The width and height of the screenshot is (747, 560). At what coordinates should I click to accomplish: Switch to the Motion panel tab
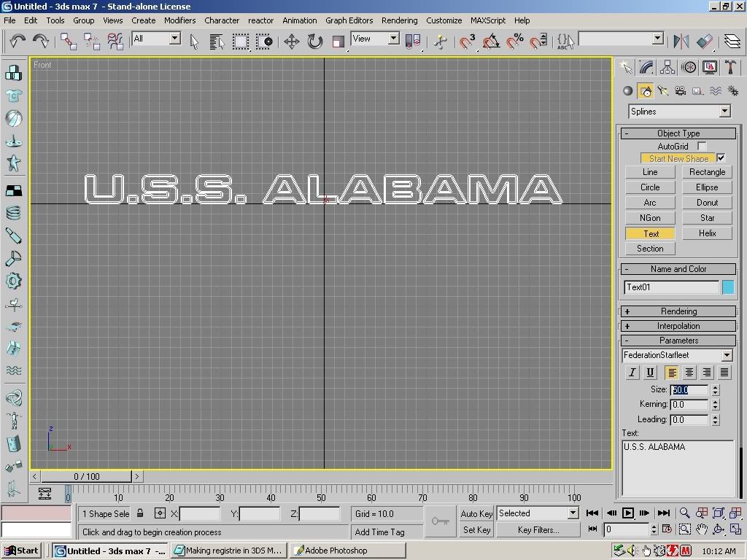point(689,67)
